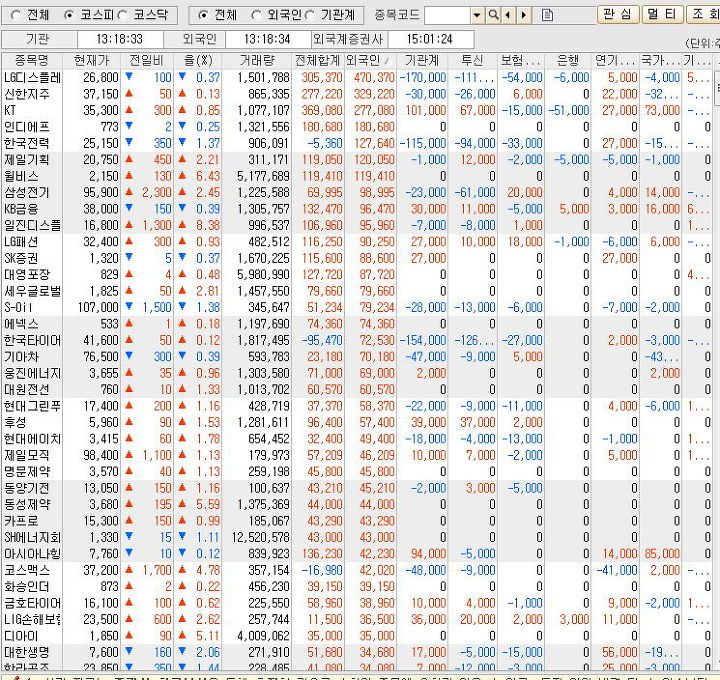This screenshot has width=720, height=680.
Task: Click the next stock right arrow
Action: pyautogui.click(x=523, y=15)
